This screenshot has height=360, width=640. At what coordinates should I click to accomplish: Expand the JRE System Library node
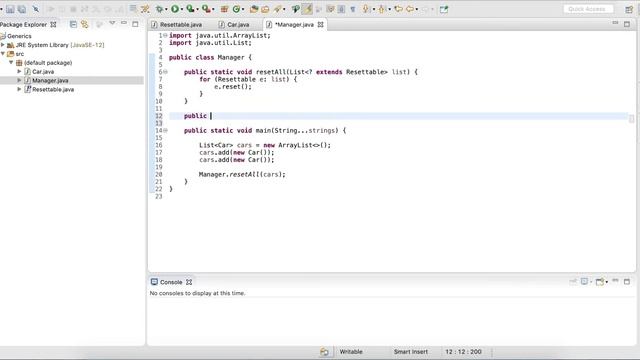(x=3, y=45)
